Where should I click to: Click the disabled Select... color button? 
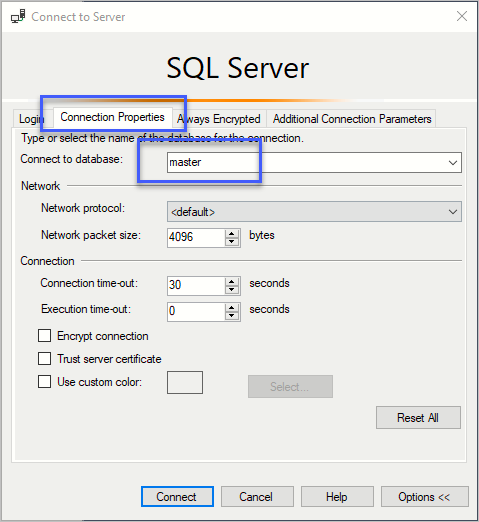coord(290,387)
